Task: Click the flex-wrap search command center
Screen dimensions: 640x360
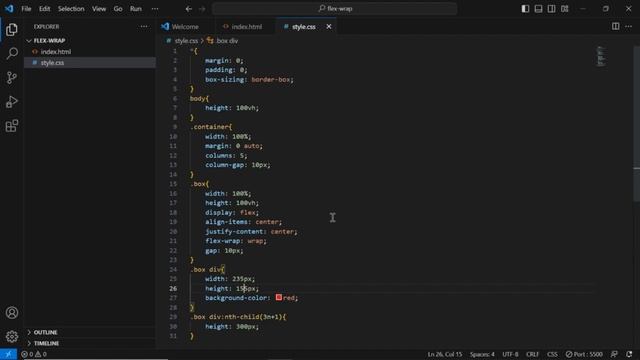Action: [334, 9]
